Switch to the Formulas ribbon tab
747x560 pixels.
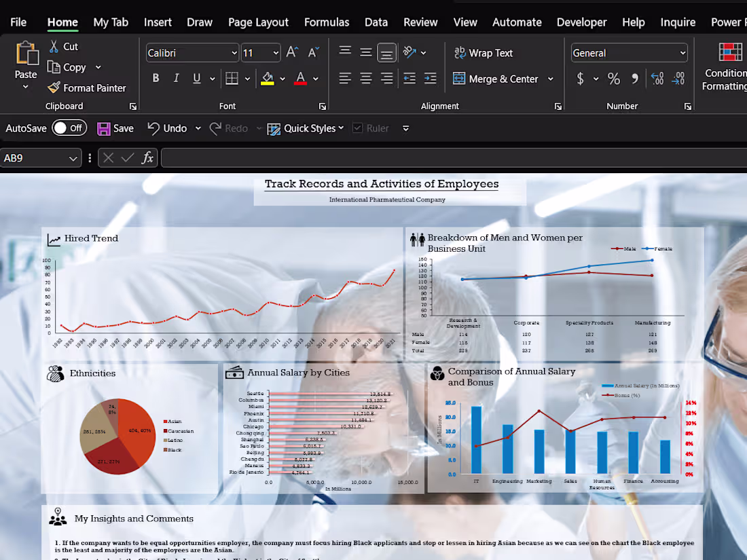point(327,22)
